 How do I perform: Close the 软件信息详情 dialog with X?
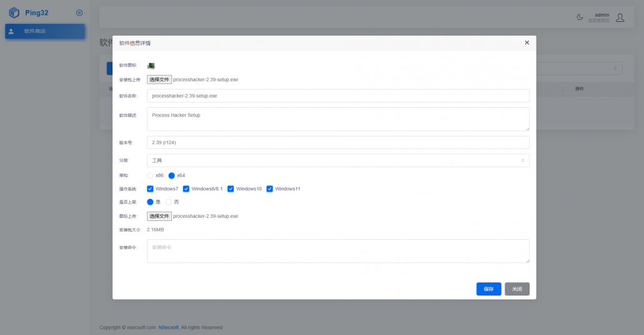point(527,43)
